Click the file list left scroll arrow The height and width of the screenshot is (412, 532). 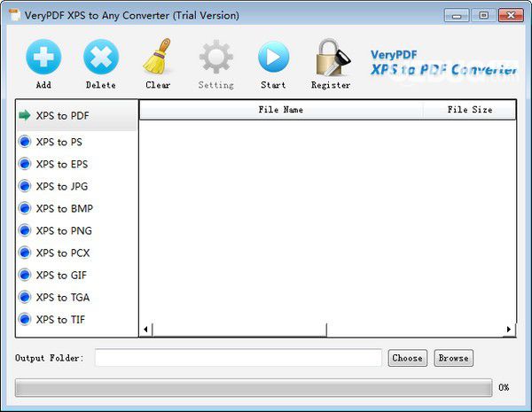click(145, 330)
